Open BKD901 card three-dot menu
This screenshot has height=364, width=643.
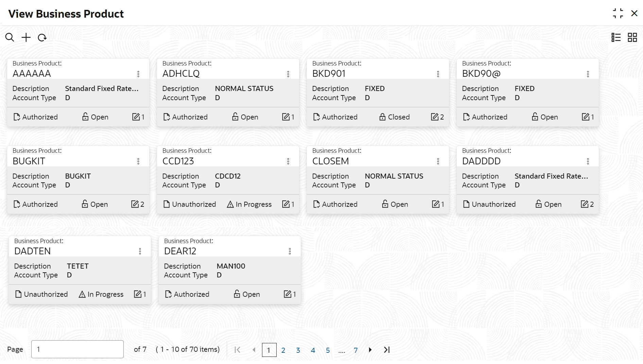(438, 74)
